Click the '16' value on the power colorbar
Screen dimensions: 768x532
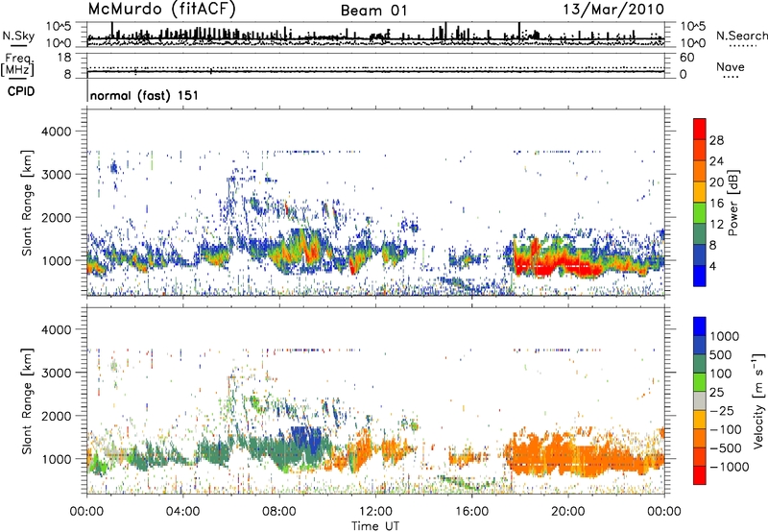pos(716,204)
